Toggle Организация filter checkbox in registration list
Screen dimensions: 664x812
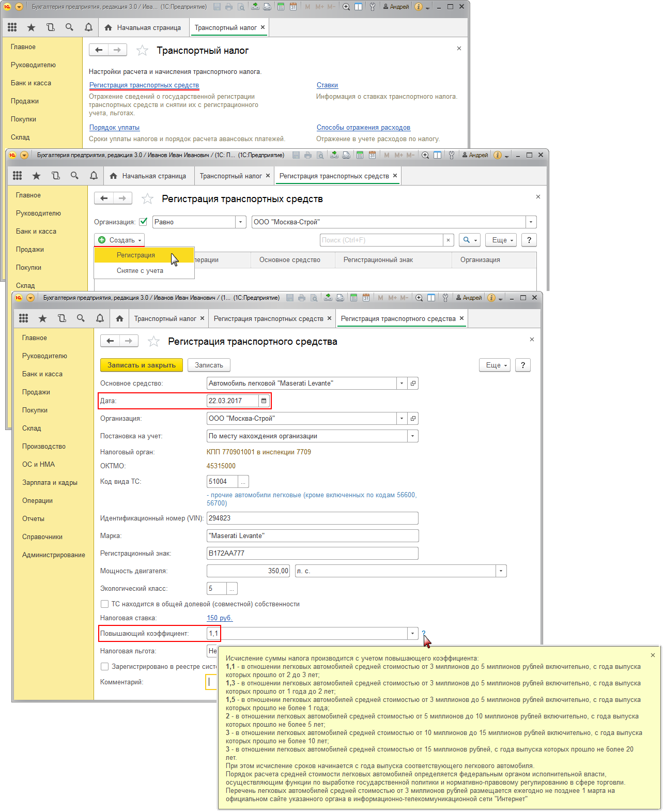coord(143,222)
